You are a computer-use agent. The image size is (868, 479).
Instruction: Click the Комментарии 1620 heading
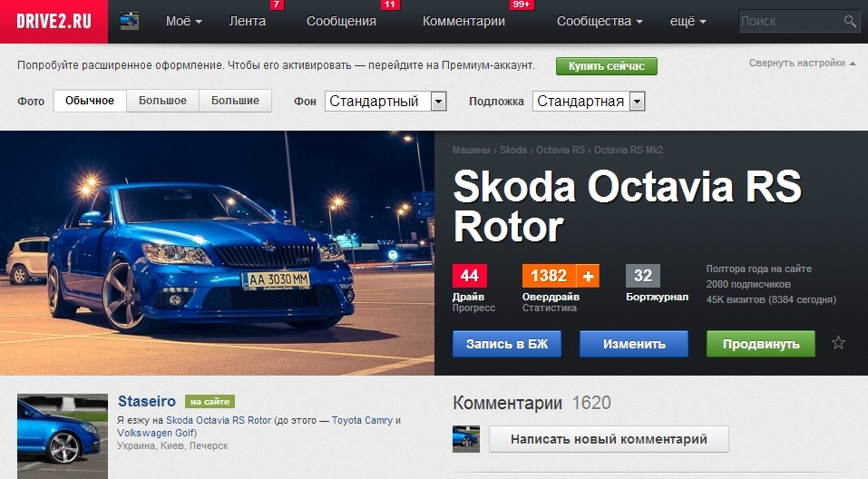click(x=532, y=403)
